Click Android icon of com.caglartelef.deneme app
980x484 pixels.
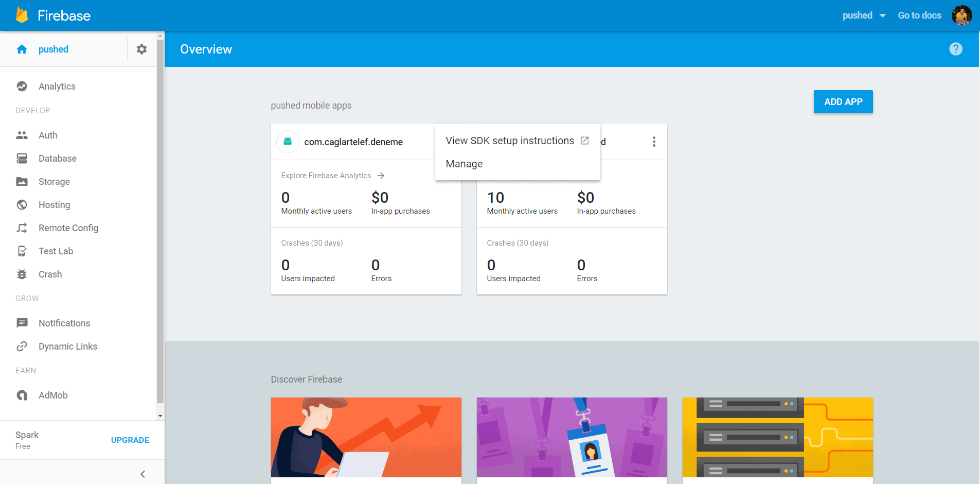pyautogui.click(x=288, y=142)
